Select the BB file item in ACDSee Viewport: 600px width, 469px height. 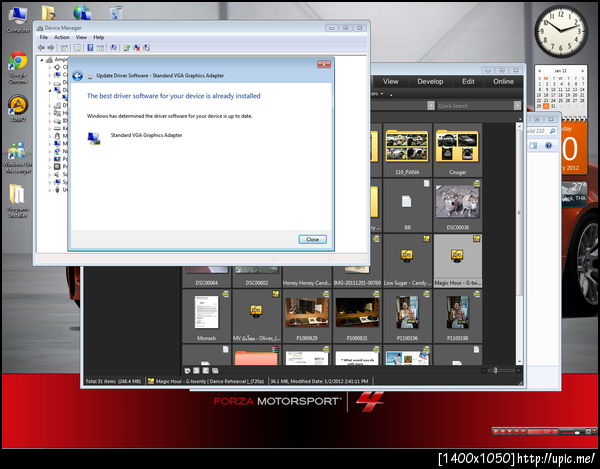pos(407,205)
